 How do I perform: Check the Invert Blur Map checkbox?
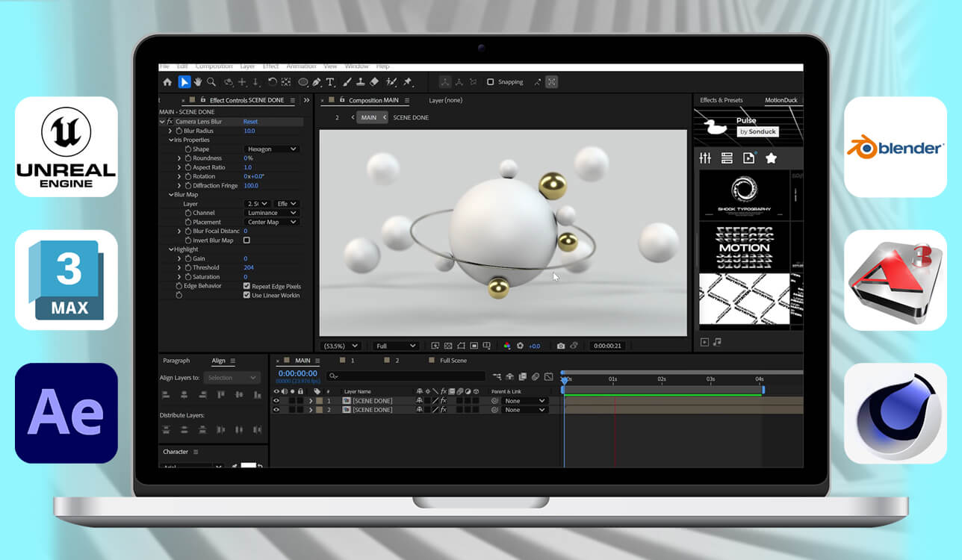[246, 240]
